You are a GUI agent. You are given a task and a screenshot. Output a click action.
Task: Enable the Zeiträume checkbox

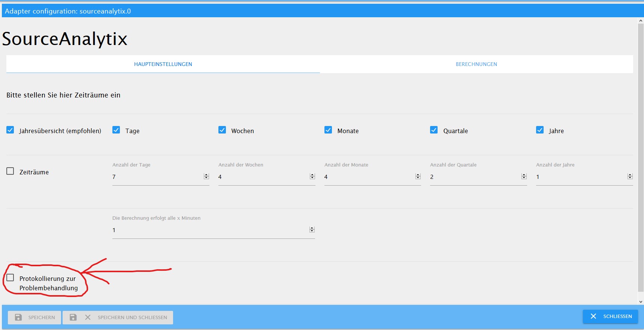click(10, 171)
